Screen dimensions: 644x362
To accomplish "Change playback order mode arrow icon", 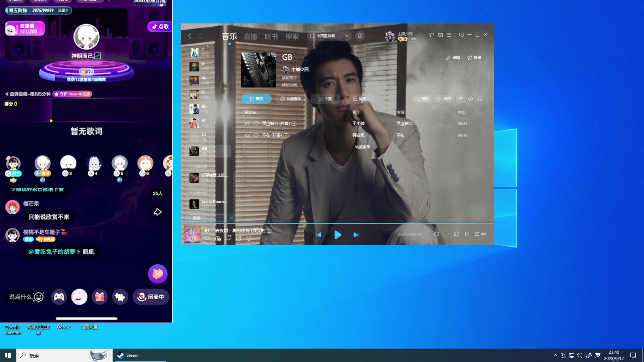I will pyautogui.click(x=447, y=234).
